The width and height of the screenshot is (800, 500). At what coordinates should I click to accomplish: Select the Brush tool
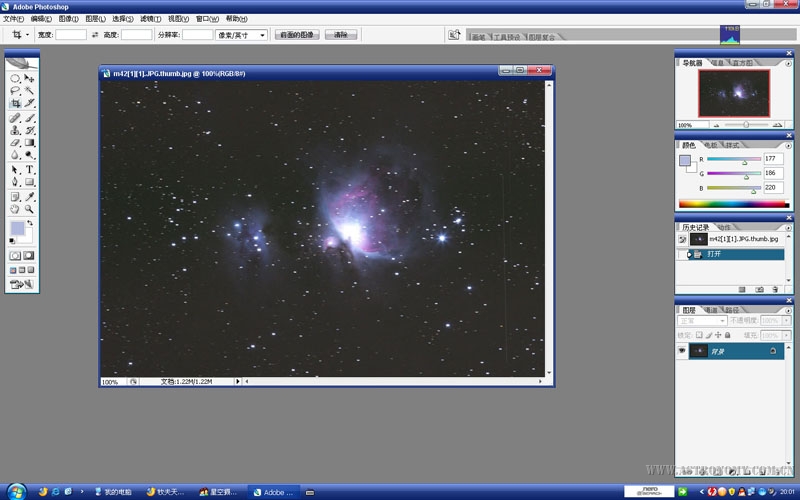click(29, 118)
